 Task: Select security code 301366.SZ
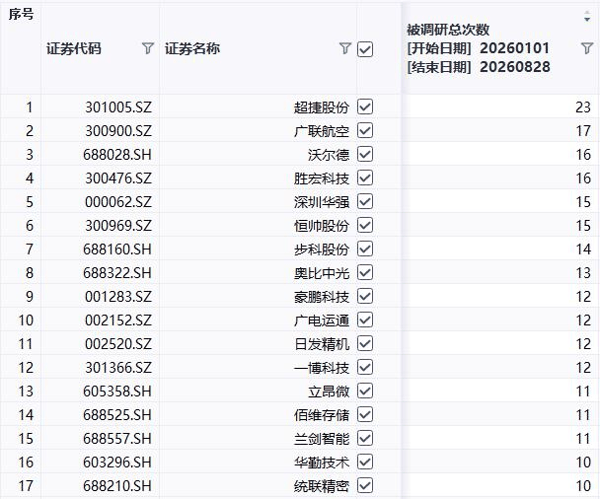118,368
